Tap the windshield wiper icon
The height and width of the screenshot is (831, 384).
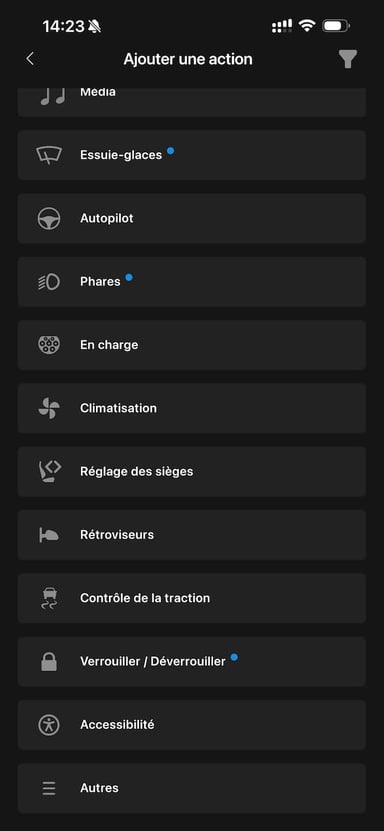click(x=49, y=155)
